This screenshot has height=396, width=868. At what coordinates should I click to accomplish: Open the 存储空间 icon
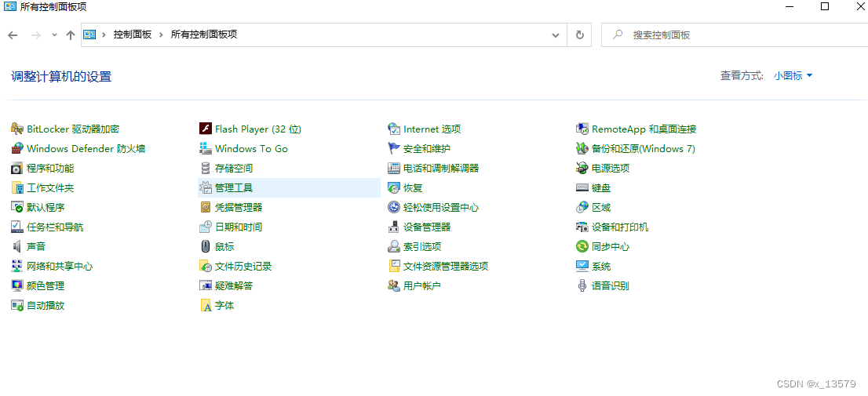coord(206,168)
